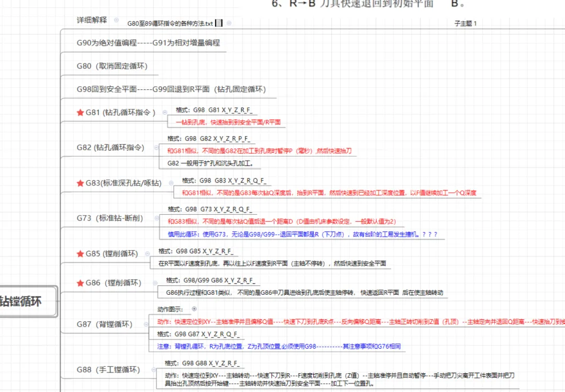This screenshot has height=392, width=565.
Task: Collapse the G85 (镗削循环) branch
Action: pyautogui.click(x=148, y=253)
